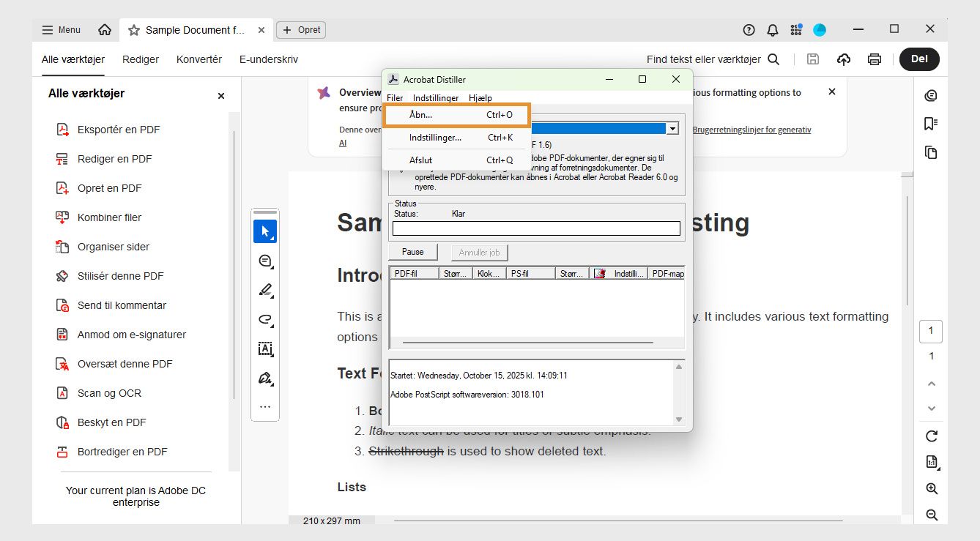The image size is (980, 541).
Task: Open the Acrobat Menu hamburger button
Action: pyautogui.click(x=62, y=30)
